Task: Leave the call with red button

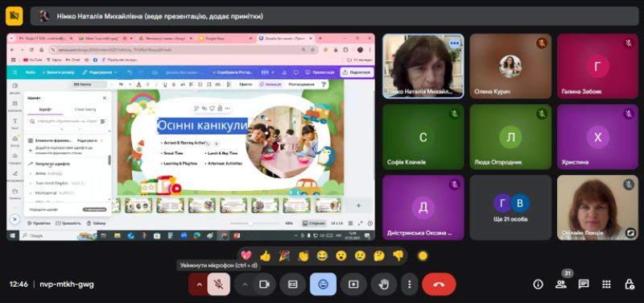Action: pyautogui.click(x=439, y=284)
